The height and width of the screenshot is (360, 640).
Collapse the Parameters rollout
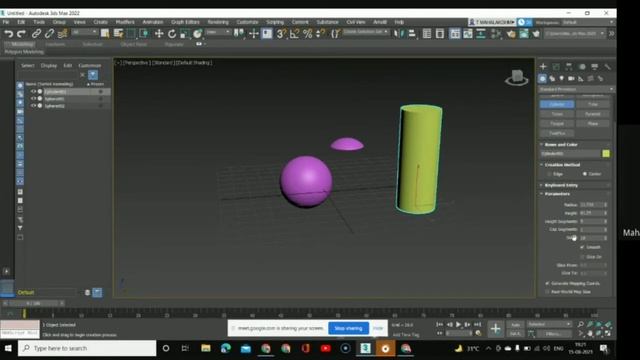click(557, 194)
